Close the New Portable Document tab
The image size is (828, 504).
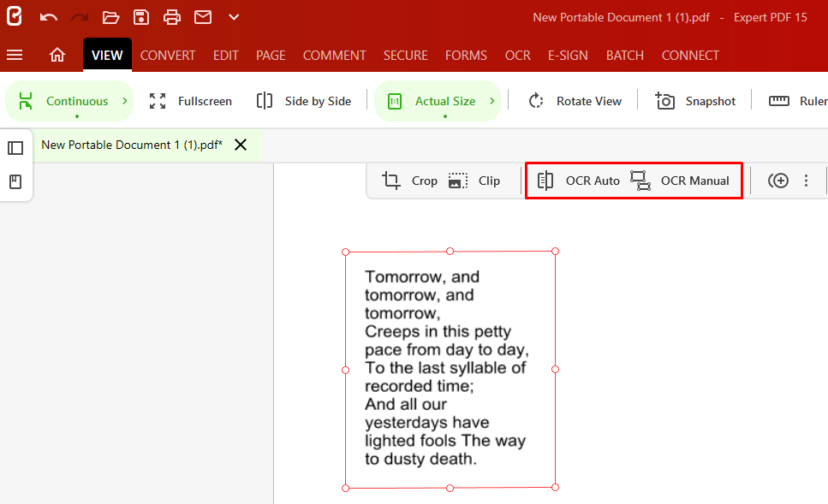(241, 145)
